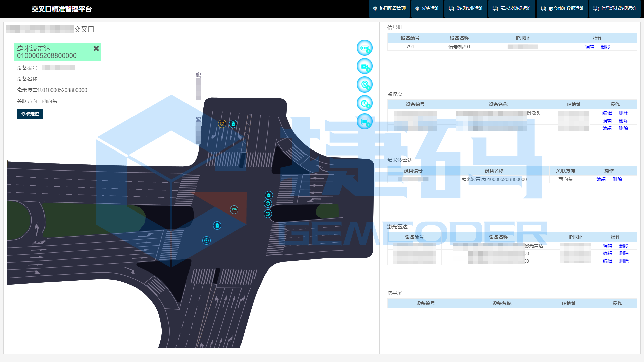The image size is (644, 362).
Task: Click 编辑 for millimeter-wave radar row
Action: pos(601,180)
